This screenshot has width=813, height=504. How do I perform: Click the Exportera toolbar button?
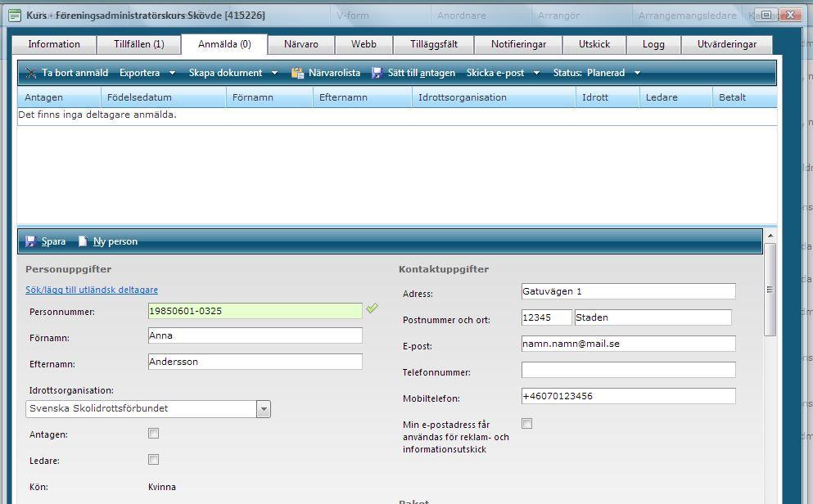[x=139, y=73]
